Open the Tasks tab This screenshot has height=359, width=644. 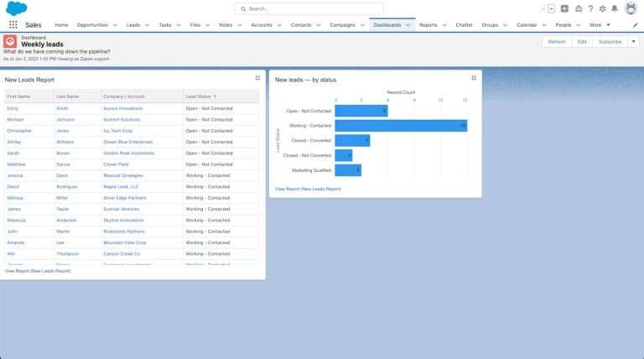click(x=165, y=25)
